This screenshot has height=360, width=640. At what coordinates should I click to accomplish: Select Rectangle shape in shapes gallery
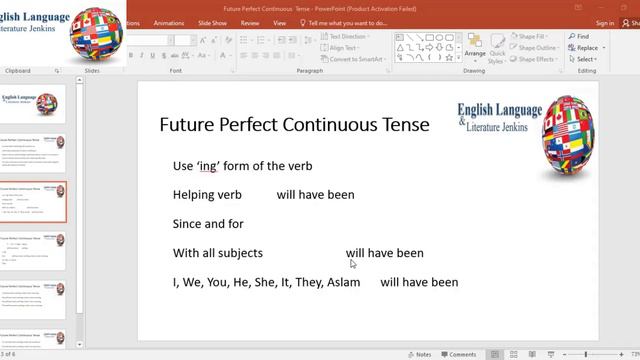[x=429, y=38]
